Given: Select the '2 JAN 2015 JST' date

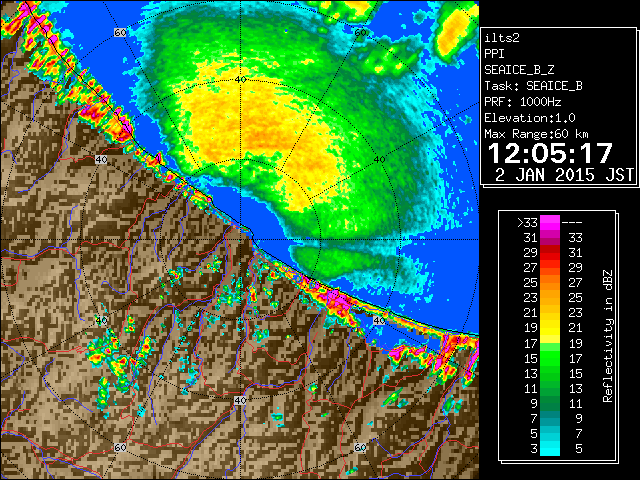Looking at the screenshot, I should pos(564,175).
